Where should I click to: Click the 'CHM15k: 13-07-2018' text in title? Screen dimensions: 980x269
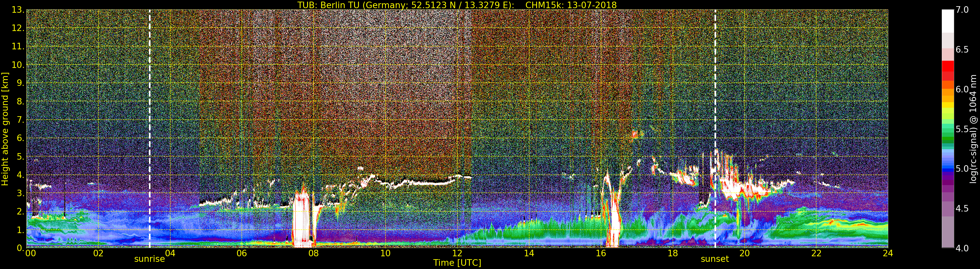[570, 5]
